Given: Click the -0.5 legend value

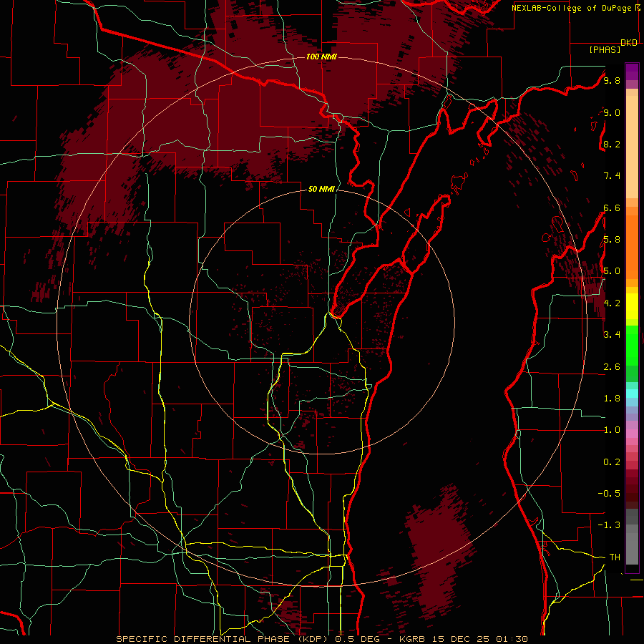Looking at the screenshot, I should [x=609, y=494].
